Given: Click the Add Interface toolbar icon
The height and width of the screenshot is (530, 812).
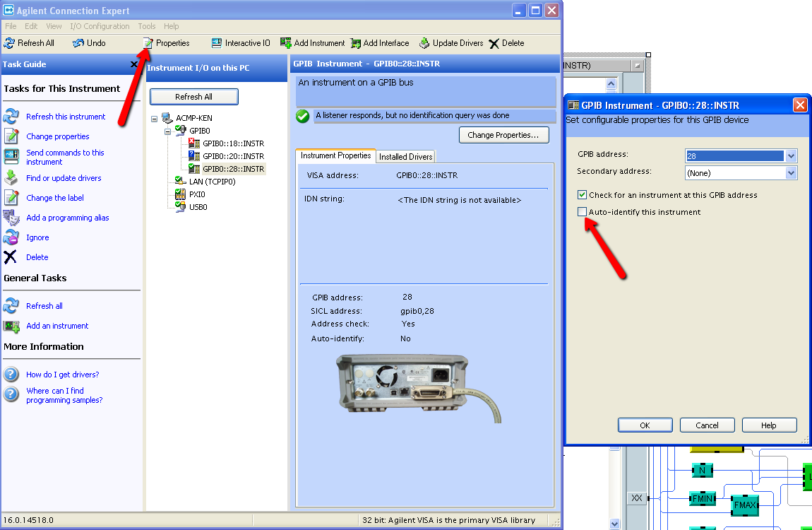Looking at the screenshot, I should click(355, 43).
